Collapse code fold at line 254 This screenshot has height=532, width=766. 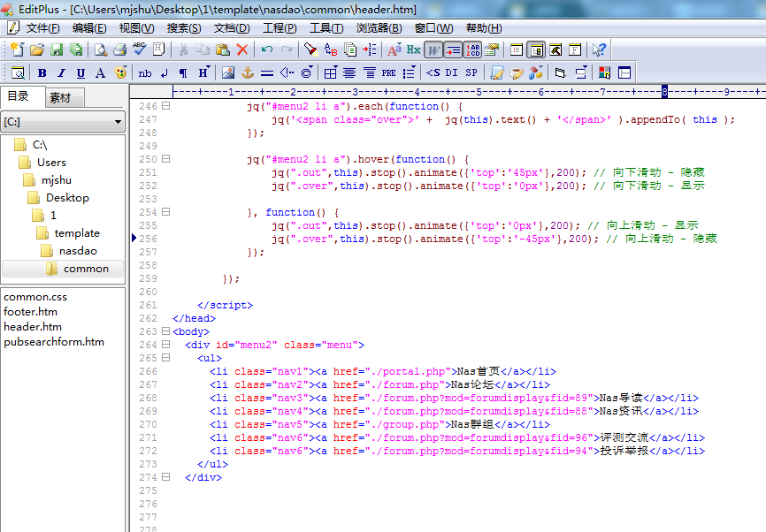(165, 212)
